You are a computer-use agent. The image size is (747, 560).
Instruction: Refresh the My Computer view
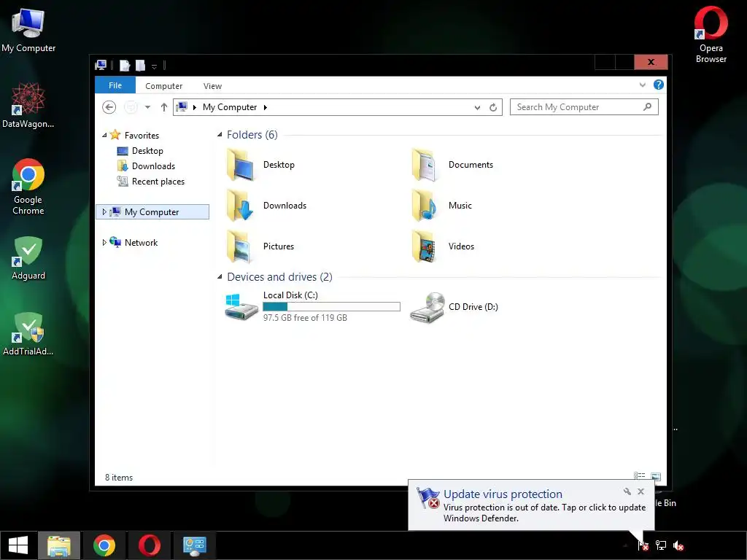[493, 108]
